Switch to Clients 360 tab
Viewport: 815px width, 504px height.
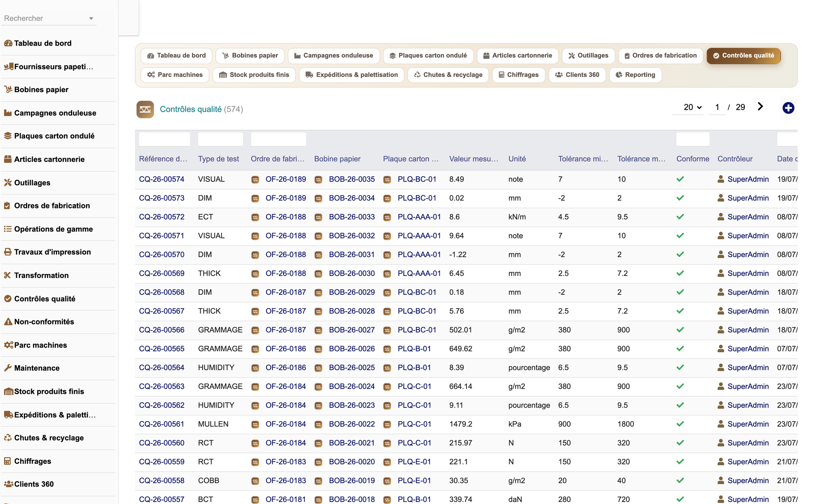click(x=577, y=75)
